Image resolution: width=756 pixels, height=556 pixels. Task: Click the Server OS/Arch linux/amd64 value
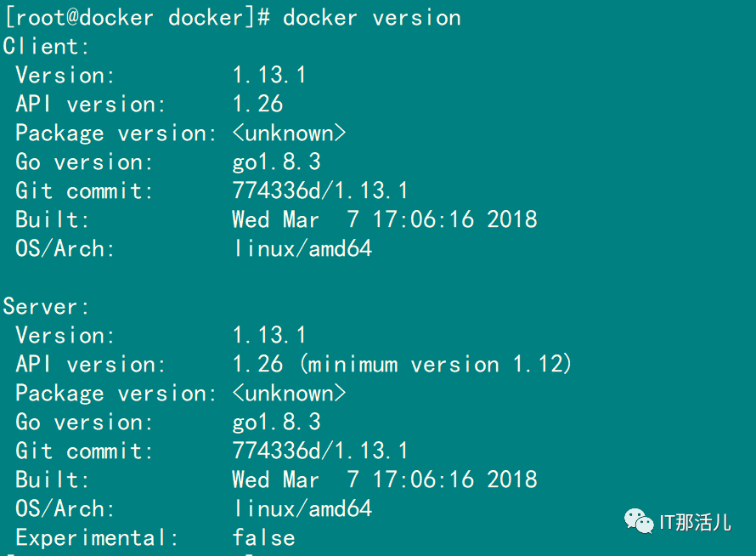click(x=302, y=508)
